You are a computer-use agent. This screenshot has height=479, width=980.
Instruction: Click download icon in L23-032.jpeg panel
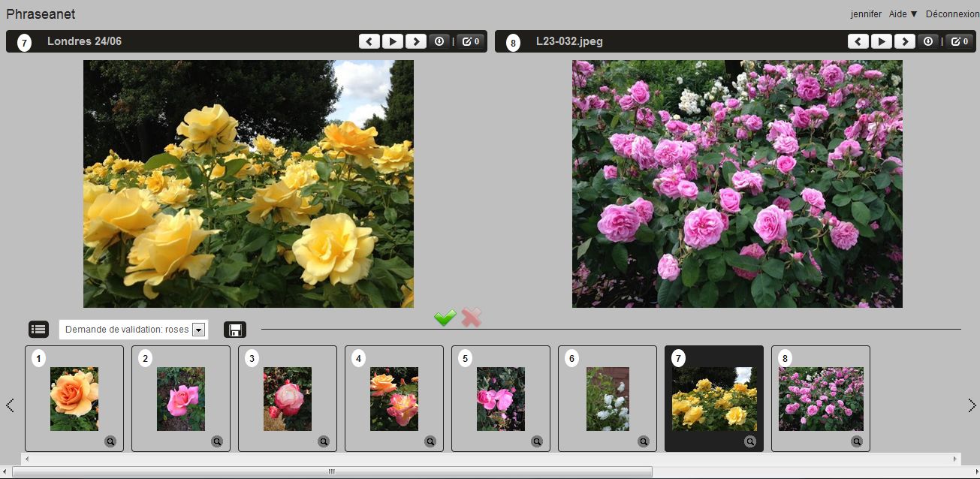[x=928, y=41]
